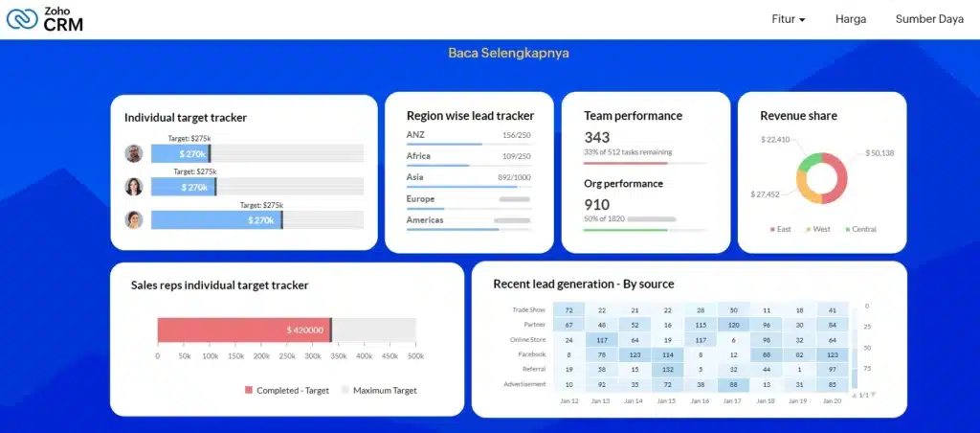Click the $ 27,452 revenue label
The width and height of the screenshot is (980, 433).
tap(765, 194)
